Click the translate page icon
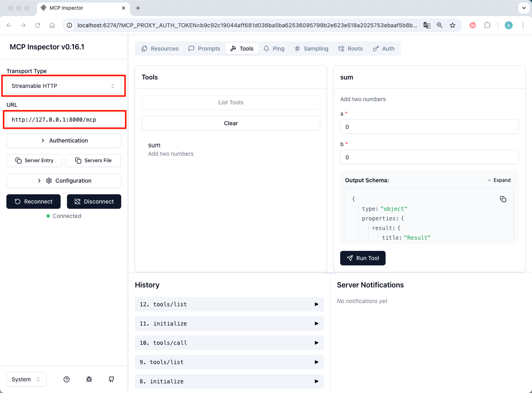 427,25
